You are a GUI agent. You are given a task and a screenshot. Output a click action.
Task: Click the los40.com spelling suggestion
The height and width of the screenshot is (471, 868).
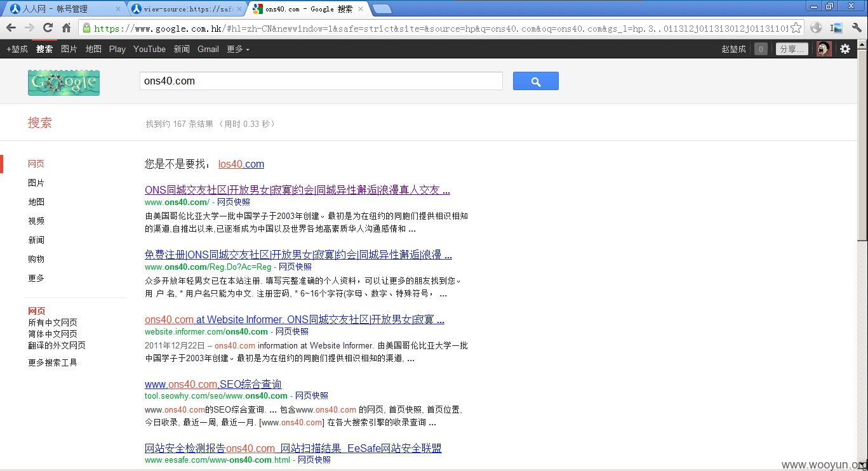(241, 164)
